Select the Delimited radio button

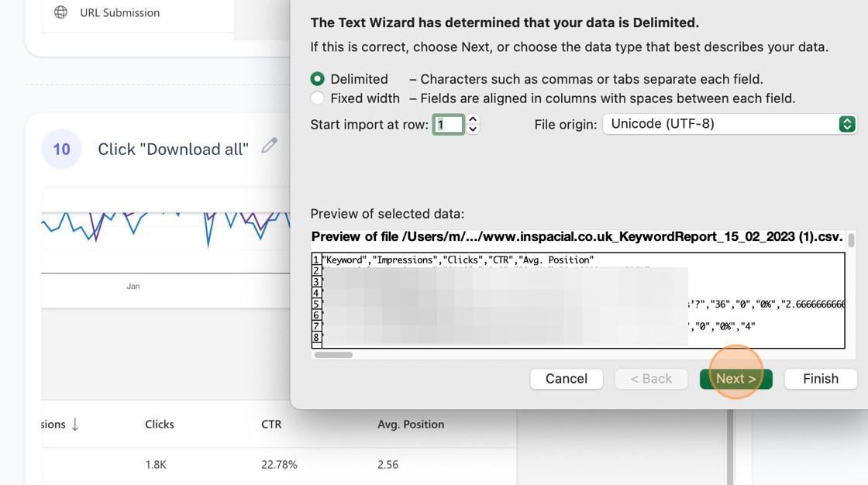point(317,79)
